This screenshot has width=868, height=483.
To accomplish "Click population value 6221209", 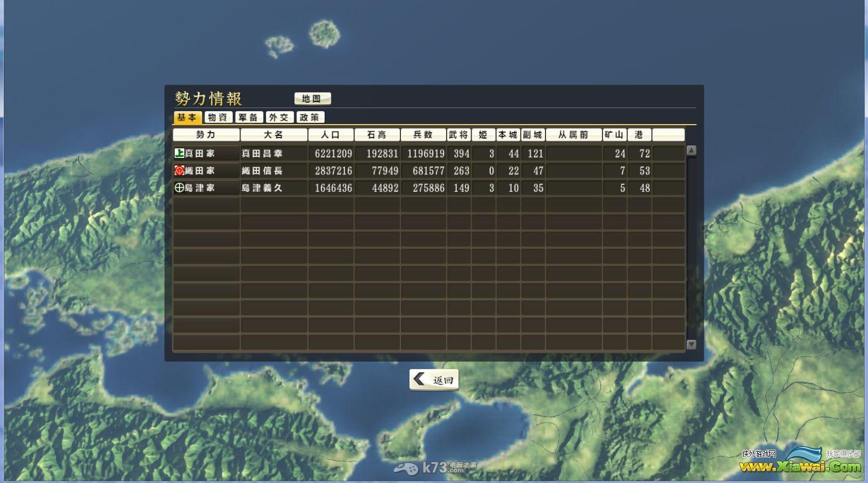I will click(333, 153).
